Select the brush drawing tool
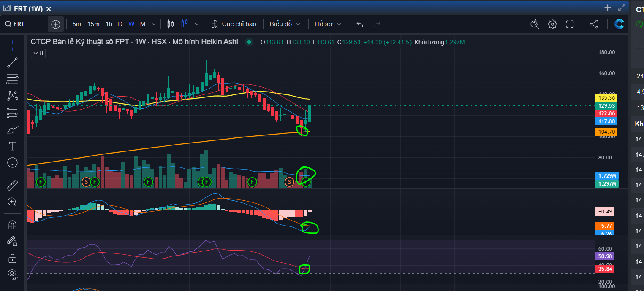The image size is (644, 291). coord(13,129)
